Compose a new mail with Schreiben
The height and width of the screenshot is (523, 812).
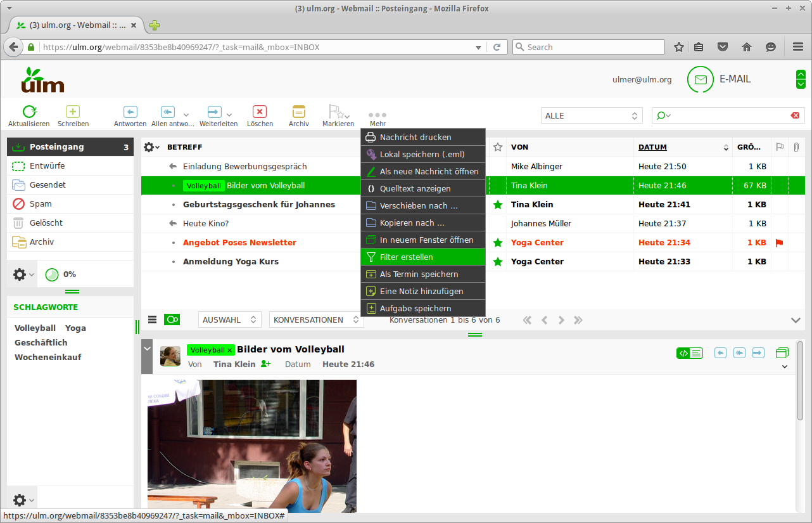pyautogui.click(x=73, y=112)
